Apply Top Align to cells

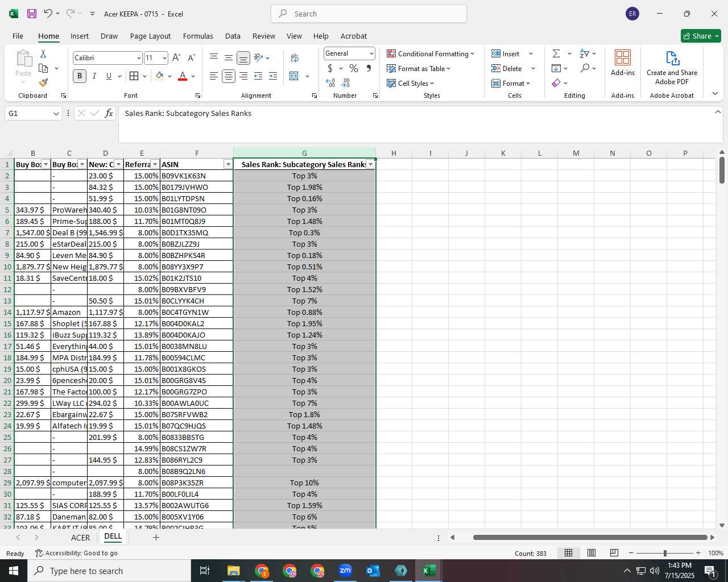tap(214, 57)
